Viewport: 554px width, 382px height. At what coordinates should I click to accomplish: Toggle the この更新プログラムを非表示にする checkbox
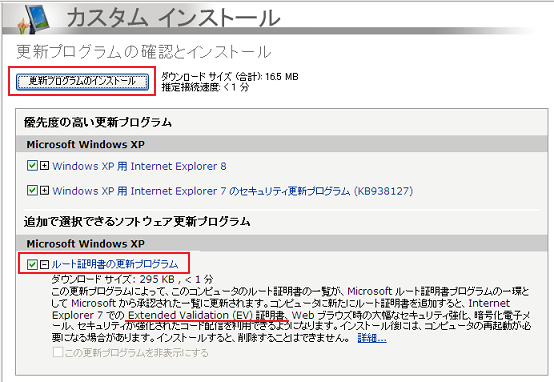click(x=58, y=352)
